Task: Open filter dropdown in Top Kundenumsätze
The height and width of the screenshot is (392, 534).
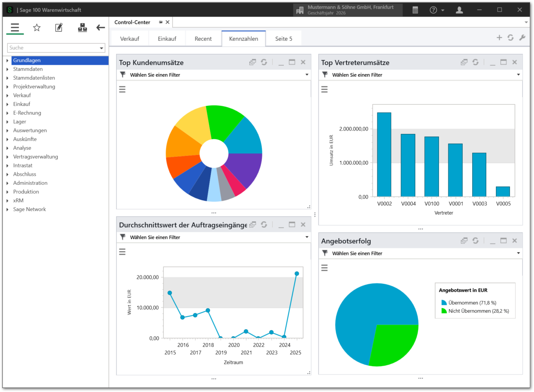Action: [307, 75]
